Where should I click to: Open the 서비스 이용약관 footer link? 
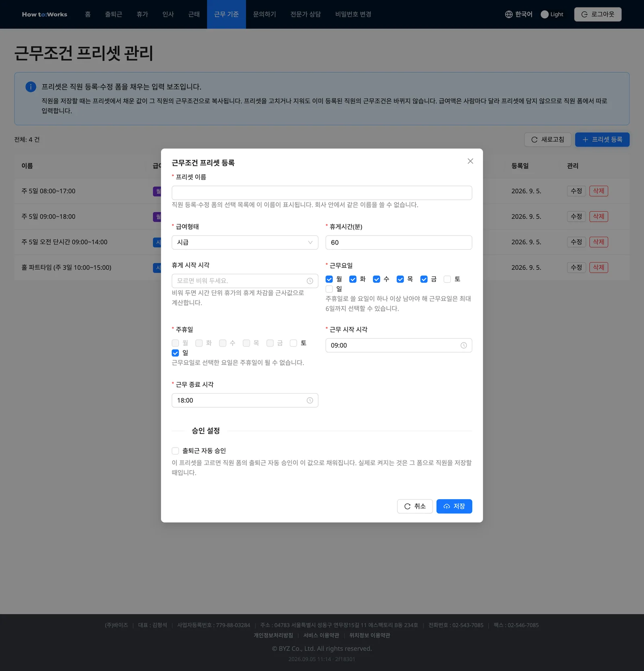click(x=321, y=635)
